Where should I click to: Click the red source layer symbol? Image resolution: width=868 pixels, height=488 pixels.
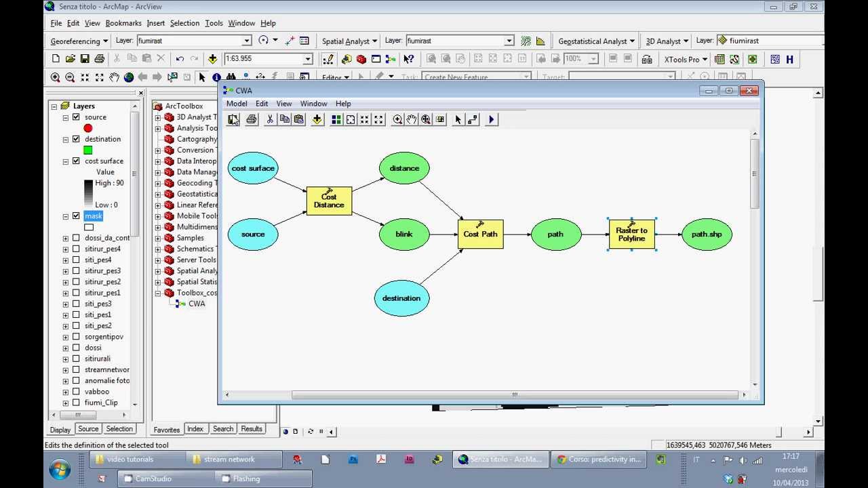[88, 128]
